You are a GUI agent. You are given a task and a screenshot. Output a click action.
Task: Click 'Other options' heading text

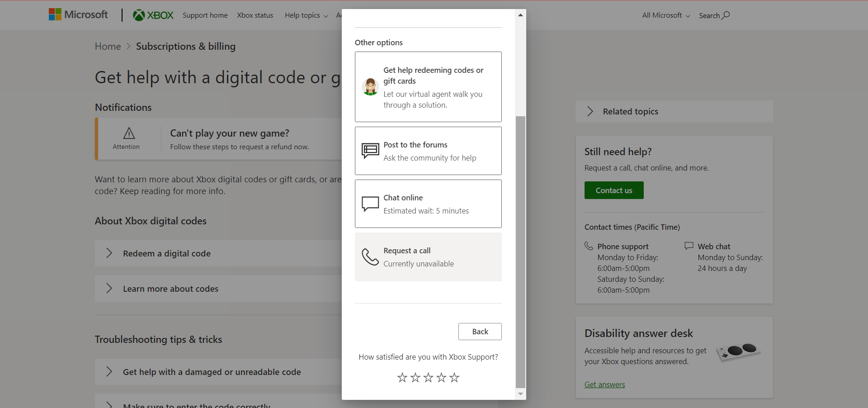coord(379,43)
